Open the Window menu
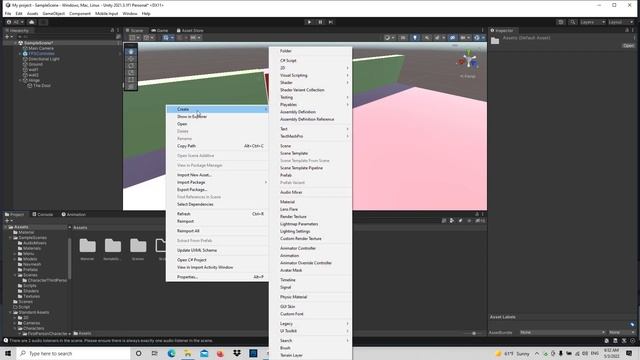Screen dimensions: 640x360 click(130, 13)
